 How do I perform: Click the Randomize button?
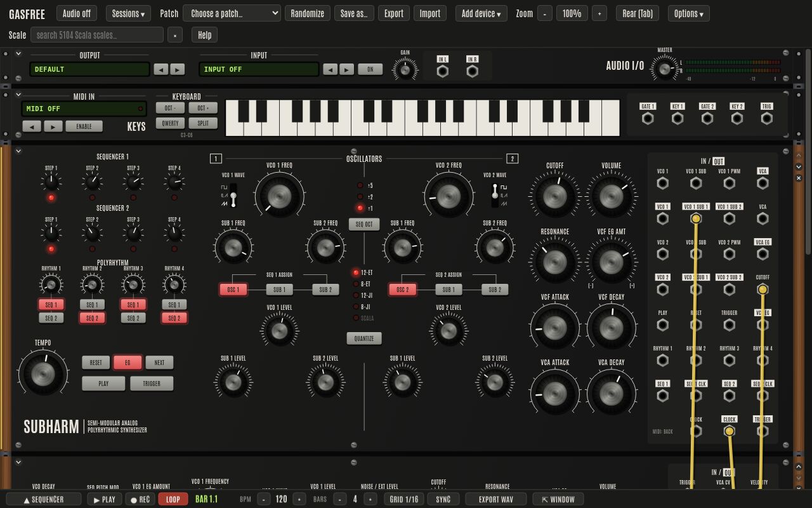click(307, 13)
